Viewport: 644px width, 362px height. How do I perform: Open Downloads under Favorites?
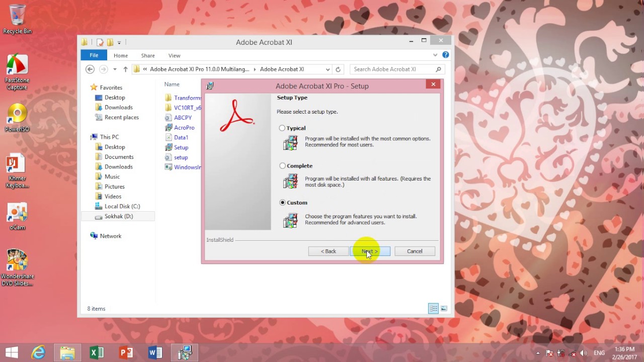coord(119,108)
